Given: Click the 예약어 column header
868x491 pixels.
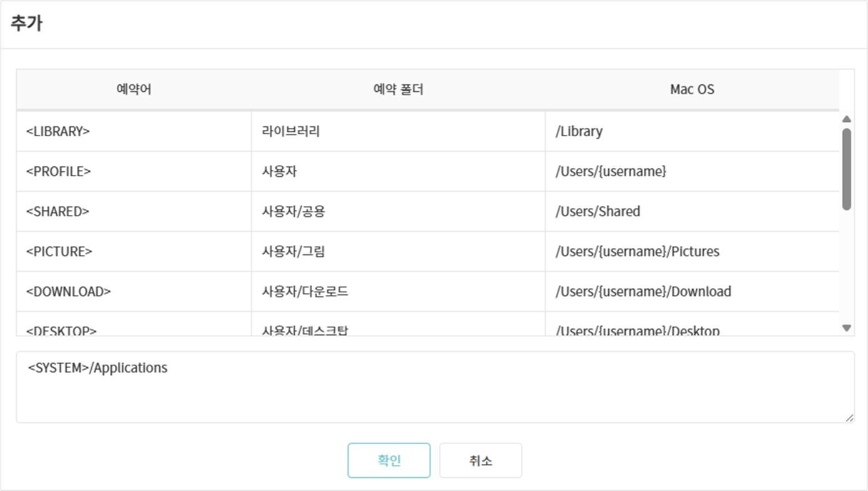Looking at the screenshot, I should [x=134, y=89].
